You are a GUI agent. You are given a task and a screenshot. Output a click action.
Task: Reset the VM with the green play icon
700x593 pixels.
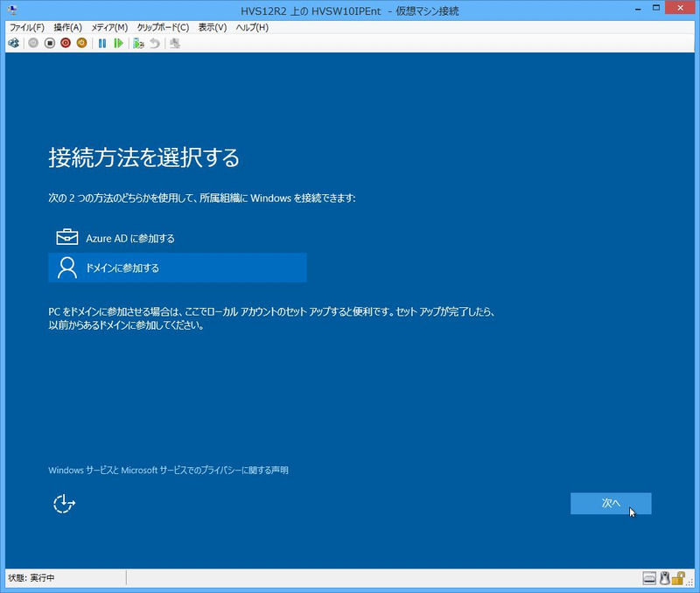[x=118, y=43]
